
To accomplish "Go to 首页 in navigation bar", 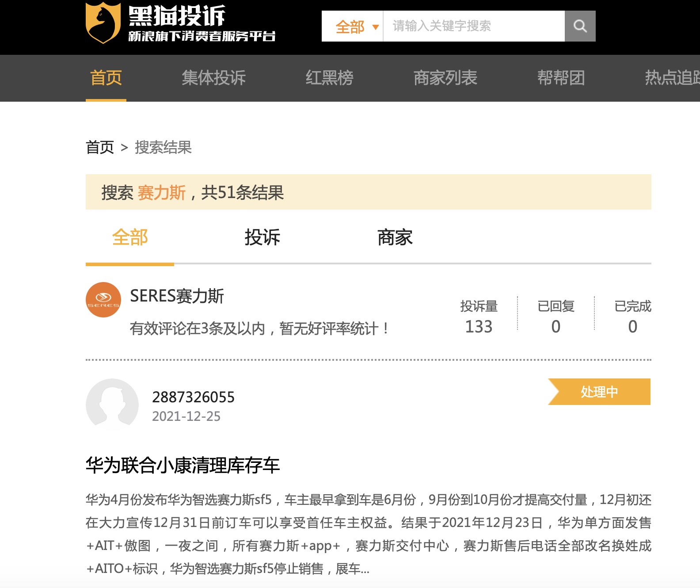I will [106, 78].
